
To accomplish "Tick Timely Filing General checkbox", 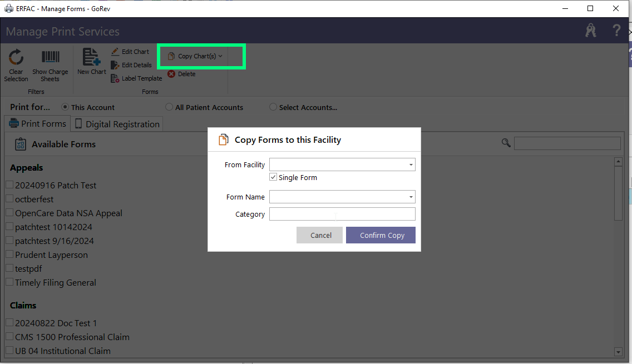I will tap(9, 282).
